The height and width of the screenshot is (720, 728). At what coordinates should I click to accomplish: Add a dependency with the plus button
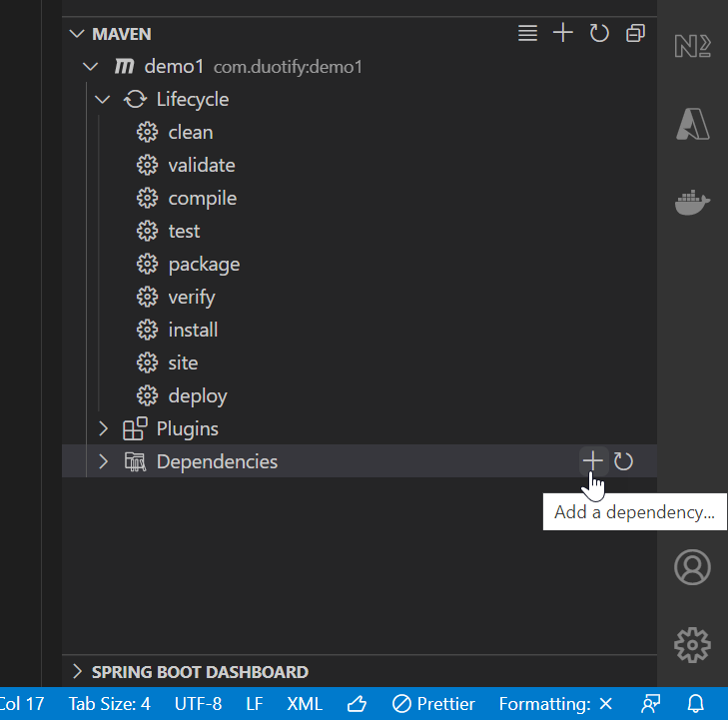pos(593,461)
